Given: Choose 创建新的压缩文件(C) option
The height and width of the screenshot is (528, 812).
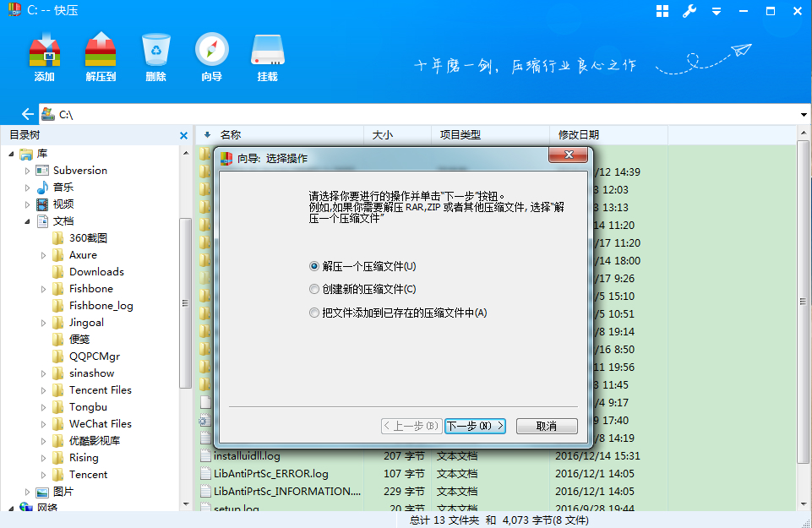Looking at the screenshot, I should pos(313,287).
